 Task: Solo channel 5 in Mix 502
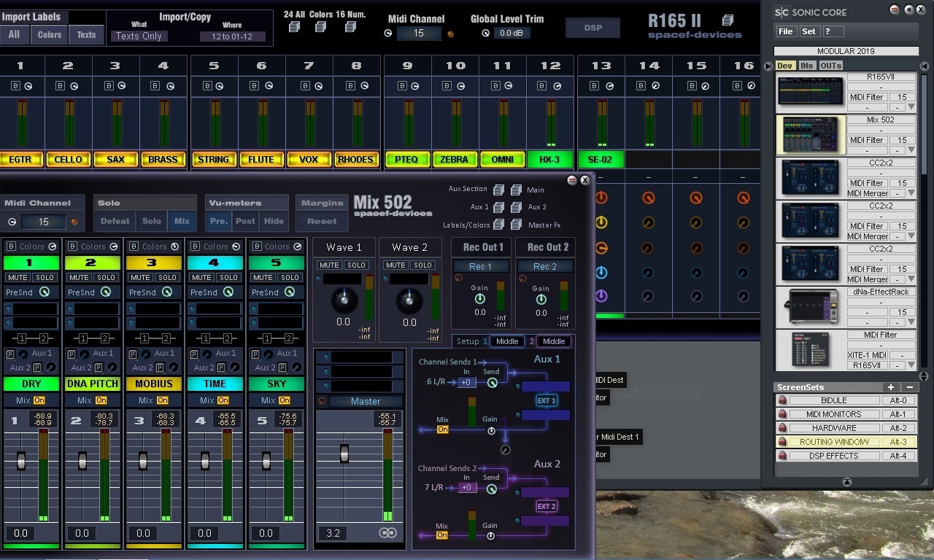click(290, 278)
